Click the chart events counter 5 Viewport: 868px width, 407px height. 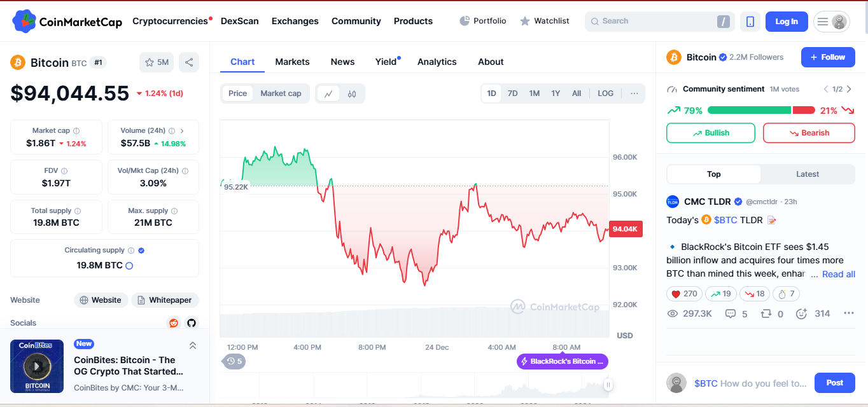coord(234,361)
